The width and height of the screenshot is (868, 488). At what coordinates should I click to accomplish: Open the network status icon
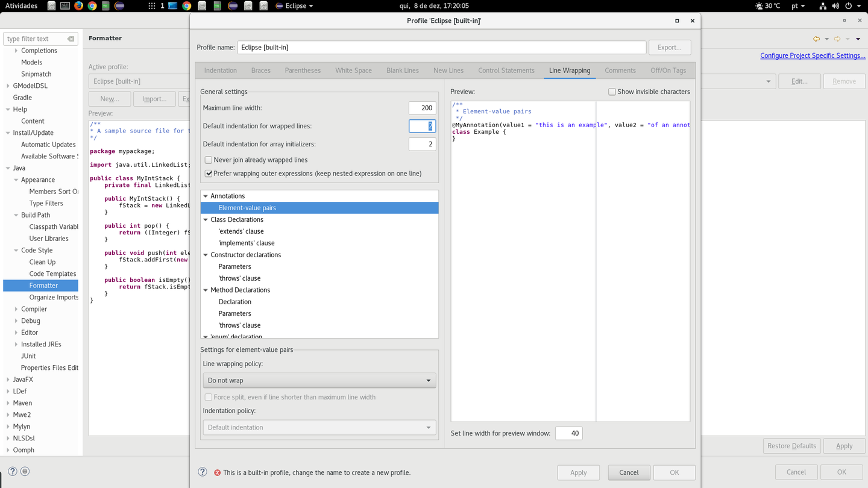coord(822,5)
